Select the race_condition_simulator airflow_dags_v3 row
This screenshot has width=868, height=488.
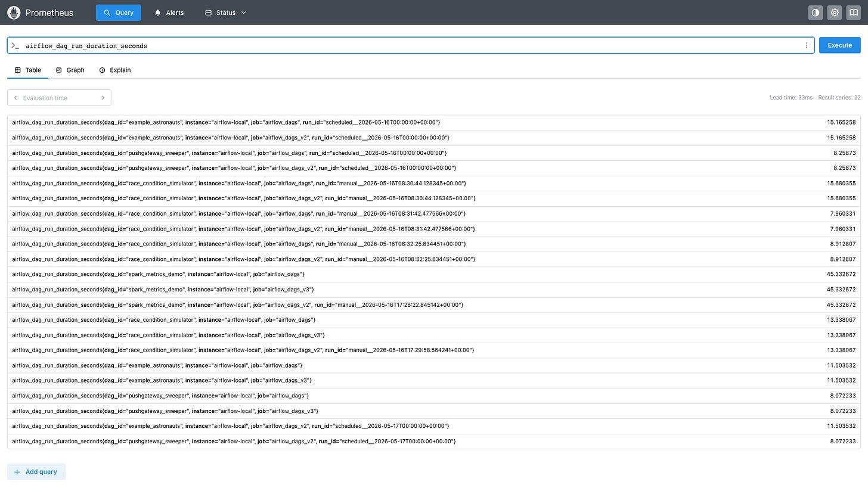point(433,335)
